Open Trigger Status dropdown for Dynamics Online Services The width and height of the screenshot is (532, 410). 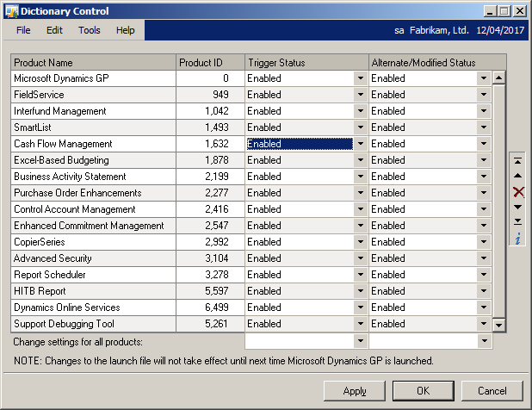tap(361, 307)
